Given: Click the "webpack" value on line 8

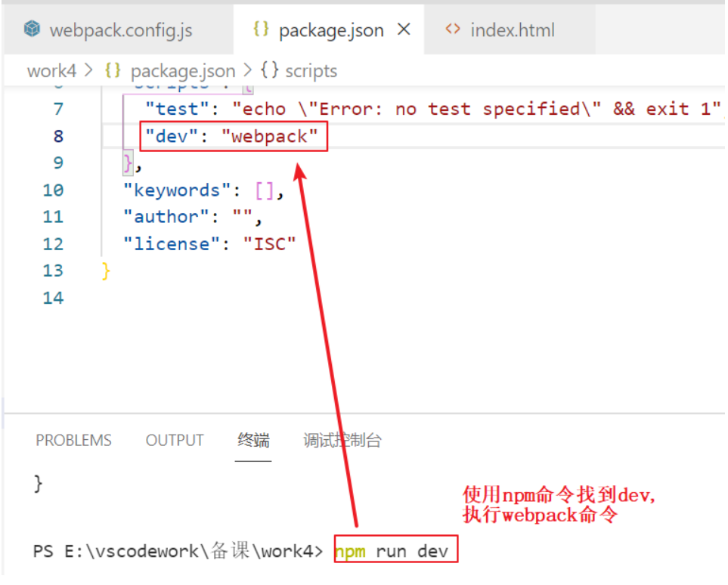Looking at the screenshot, I should click(x=269, y=136).
